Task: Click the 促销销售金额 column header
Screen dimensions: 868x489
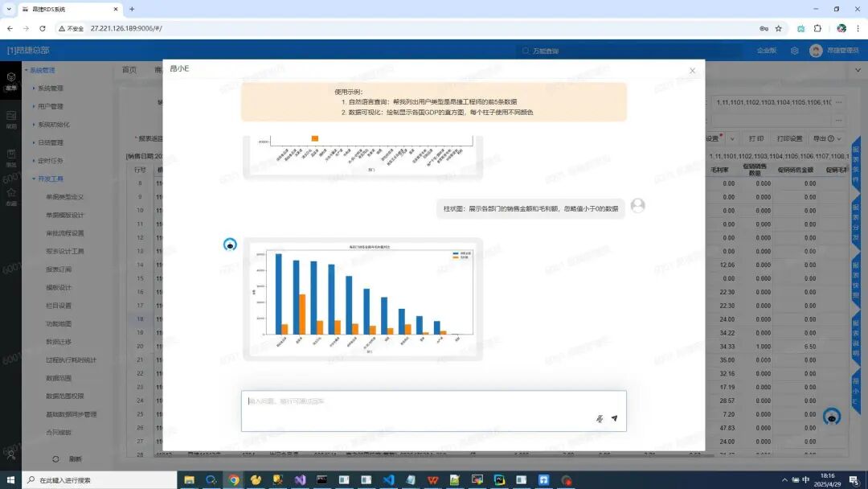Action: [x=796, y=170]
